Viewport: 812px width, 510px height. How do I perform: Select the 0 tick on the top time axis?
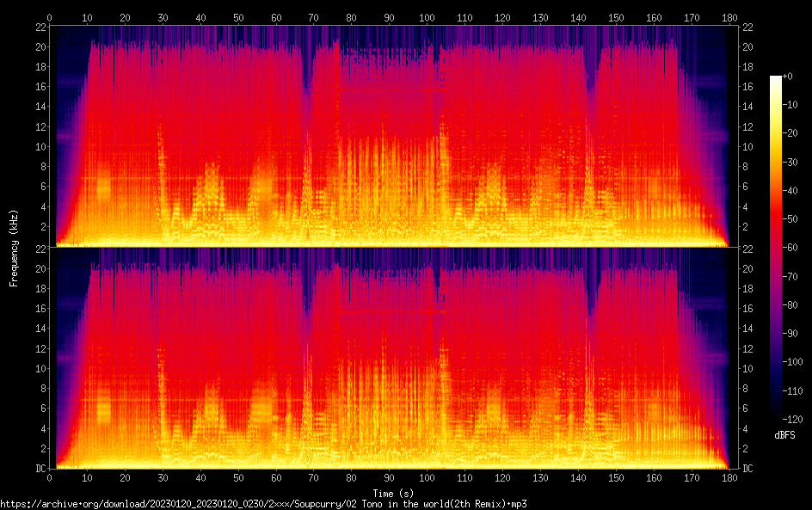[50, 17]
